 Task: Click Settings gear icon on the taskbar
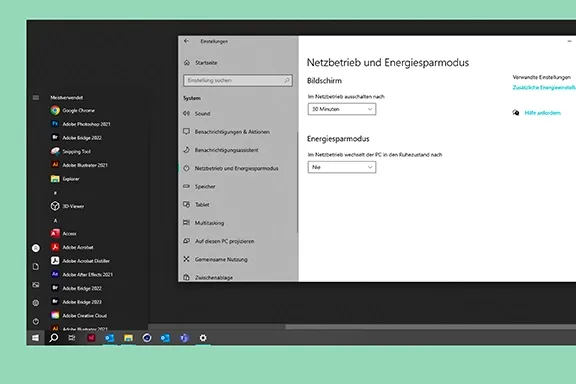(x=203, y=338)
